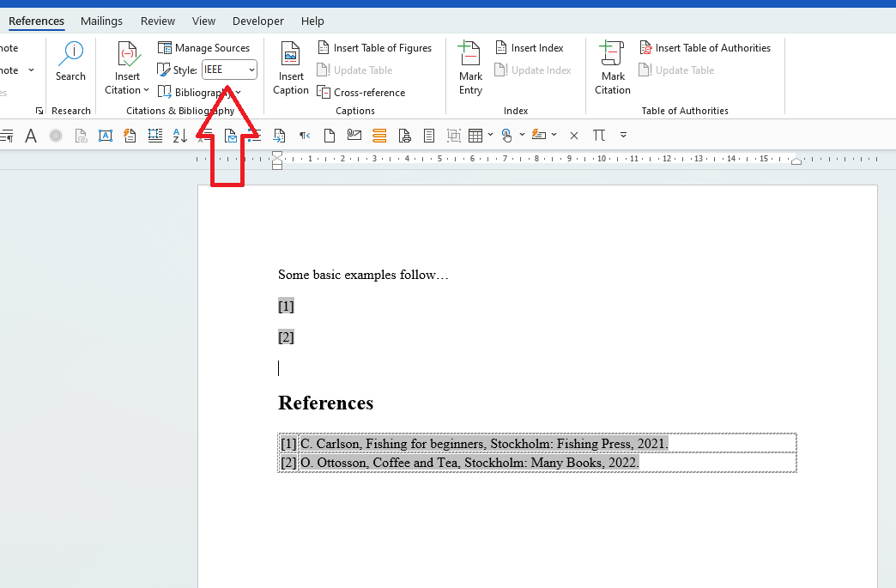Click the page with lightning bolt icon
896x588 pixels.
(130, 136)
